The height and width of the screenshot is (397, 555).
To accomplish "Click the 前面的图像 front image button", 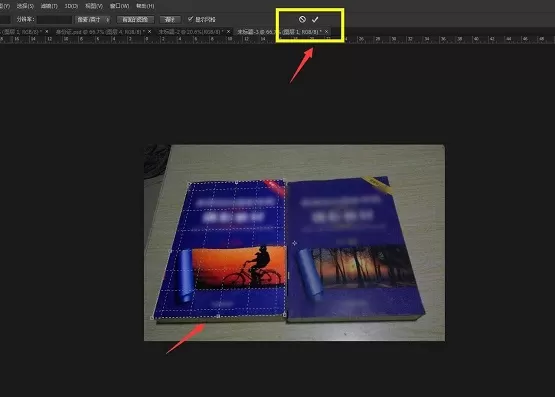I will point(135,19).
